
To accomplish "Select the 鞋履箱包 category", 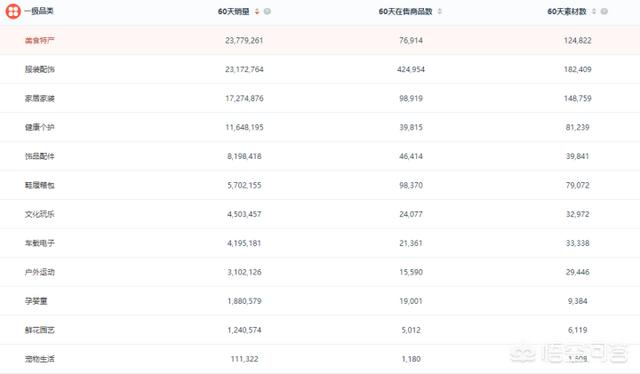I will point(40,185).
